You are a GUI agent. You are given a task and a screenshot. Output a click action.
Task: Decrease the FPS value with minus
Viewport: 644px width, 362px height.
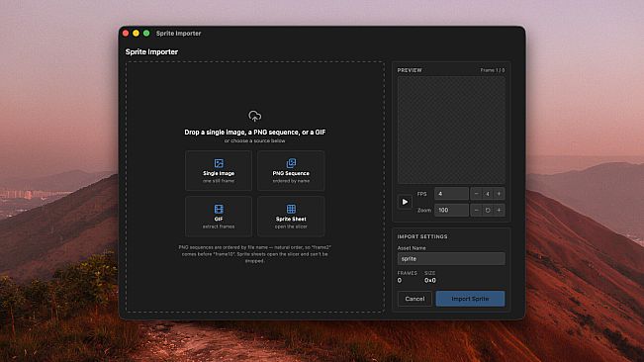click(476, 194)
